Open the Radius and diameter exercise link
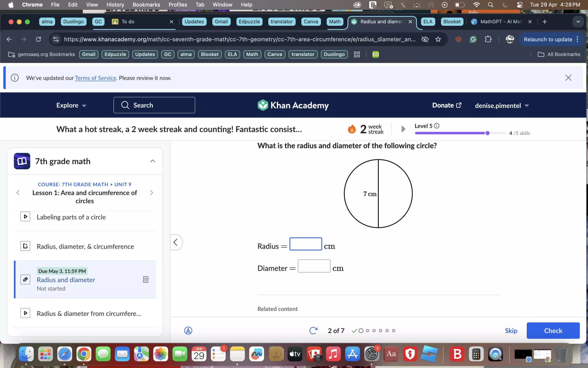The width and height of the screenshot is (588, 368). 66,280
